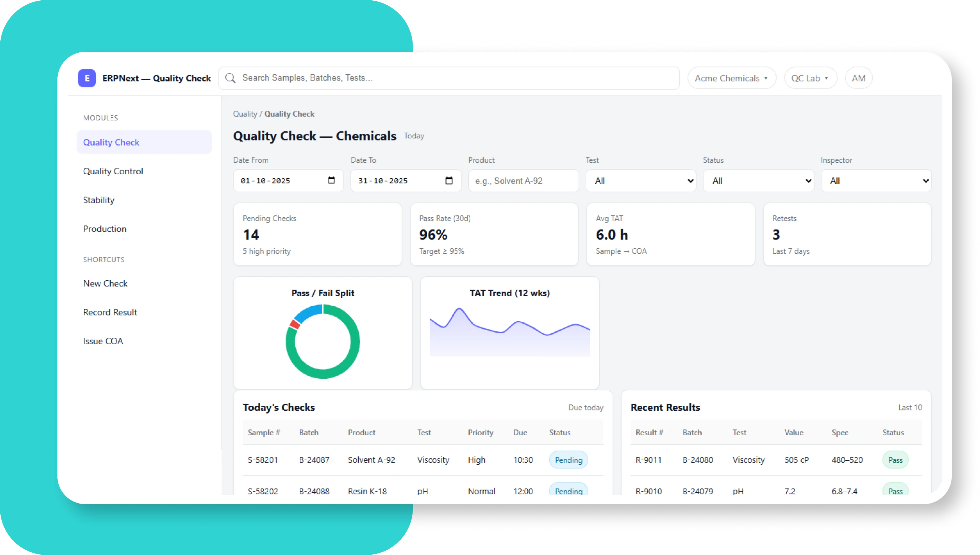The width and height of the screenshot is (980, 555).
Task: Click the Quality breadcrumb link
Action: [245, 114]
